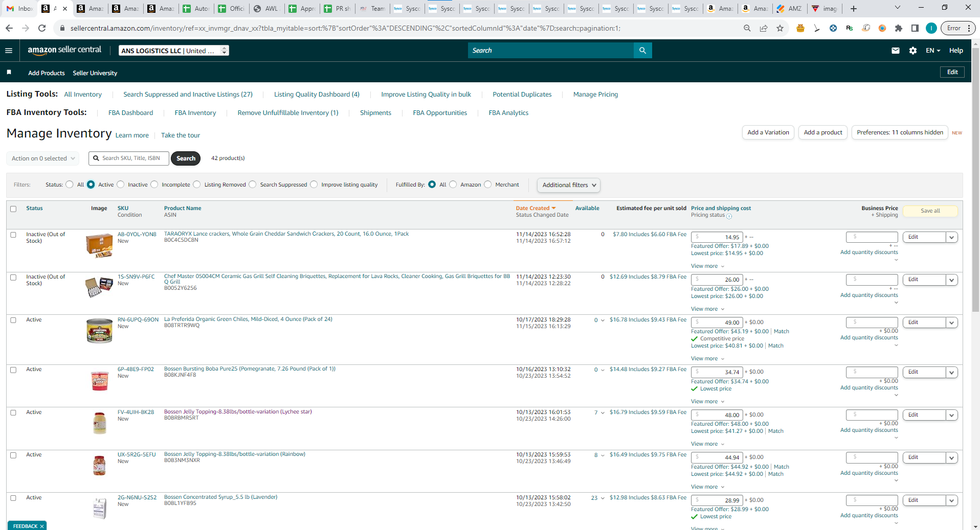
Task: Expand View more for Chef Master briquettes row
Action: point(707,309)
